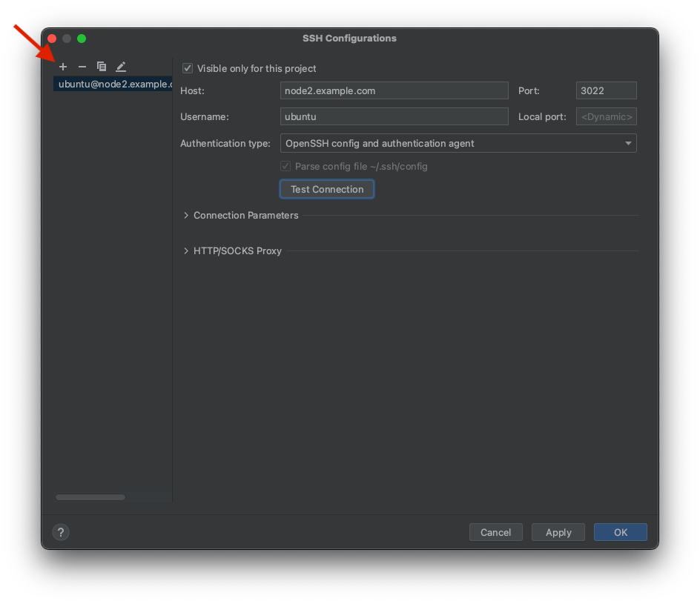Click the Local port field
This screenshot has width=700, height=604.
(x=606, y=116)
